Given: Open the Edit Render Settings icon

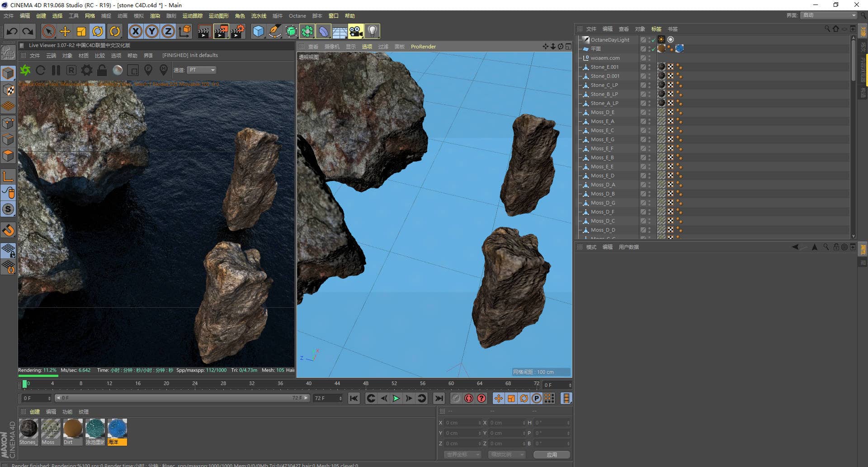Looking at the screenshot, I should pos(238,31).
